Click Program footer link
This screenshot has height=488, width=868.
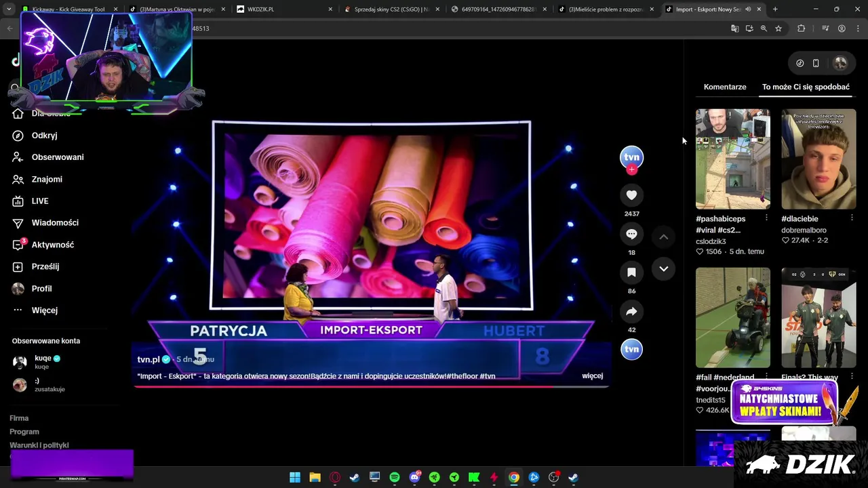click(24, 432)
